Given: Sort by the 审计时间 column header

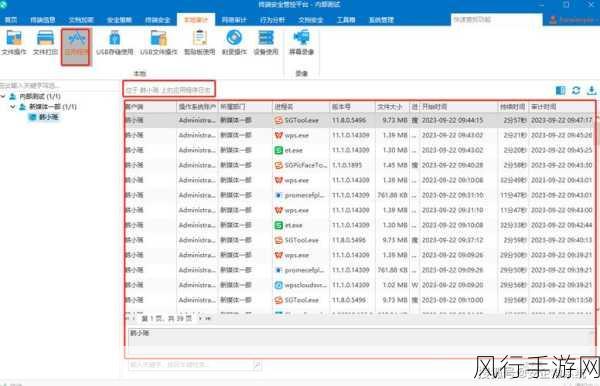Looking at the screenshot, I should (x=562, y=107).
